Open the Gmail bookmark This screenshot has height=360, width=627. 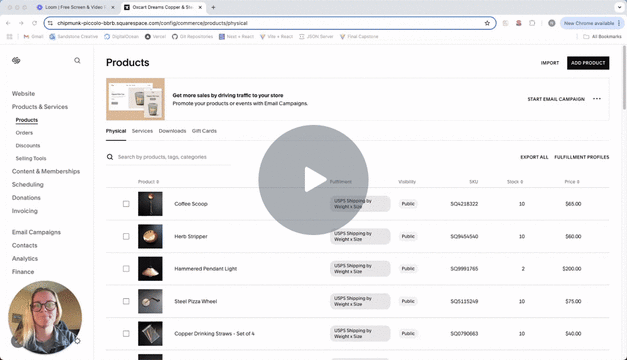pyautogui.click(x=34, y=36)
